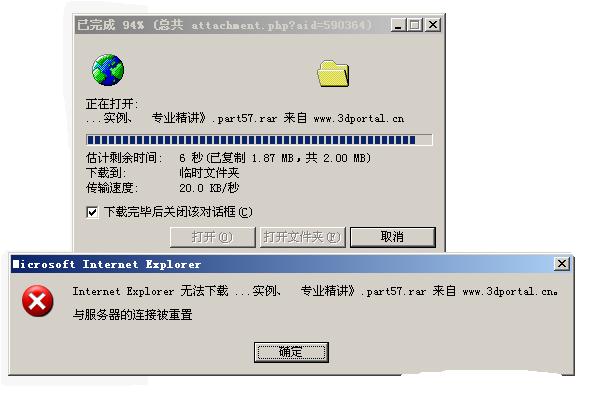Click the 下载完毕后关闭该对话框 label text

tap(178, 212)
